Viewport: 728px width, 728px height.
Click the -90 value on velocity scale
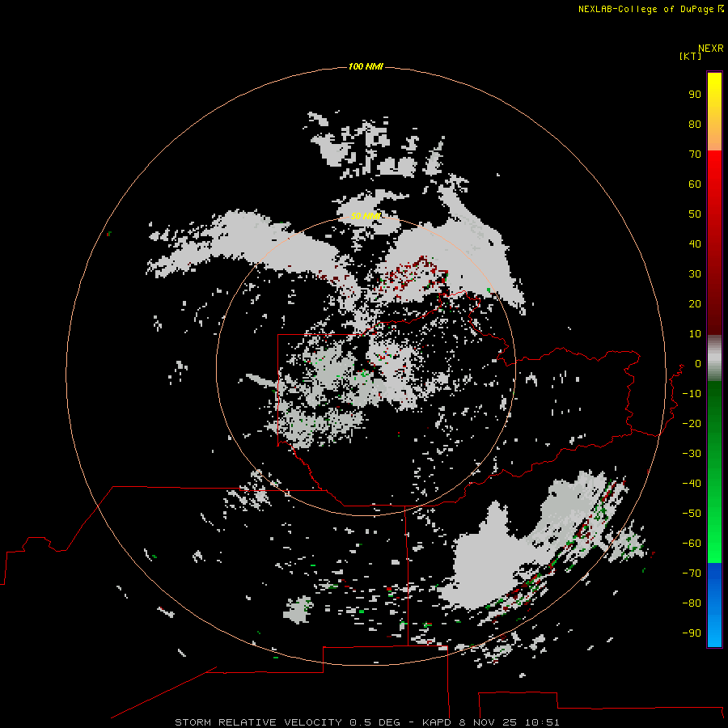pos(692,633)
